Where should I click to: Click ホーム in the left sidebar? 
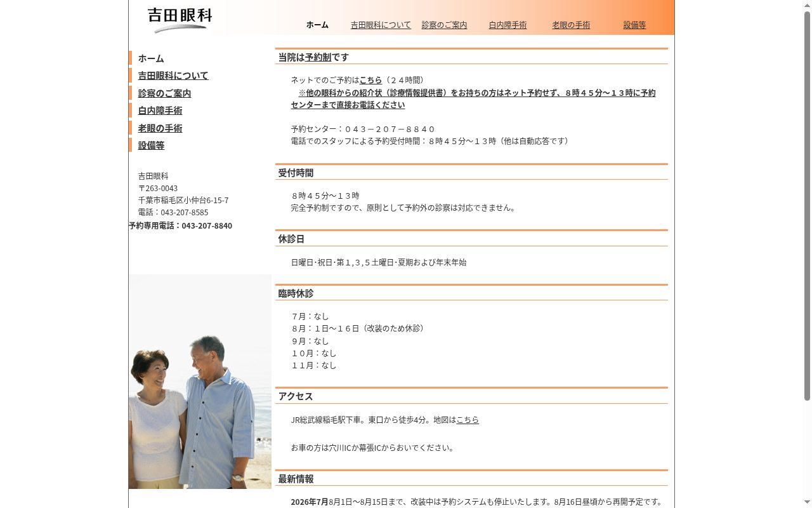151,58
